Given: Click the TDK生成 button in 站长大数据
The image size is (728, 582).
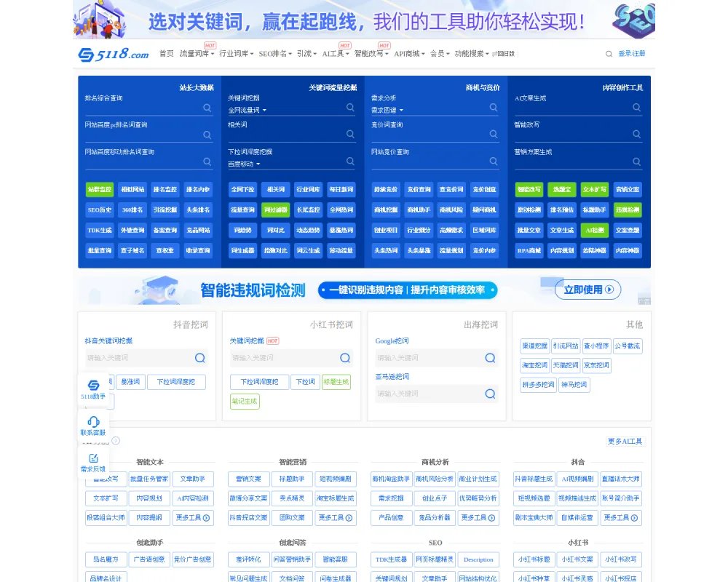Looking at the screenshot, I should [100, 230].
